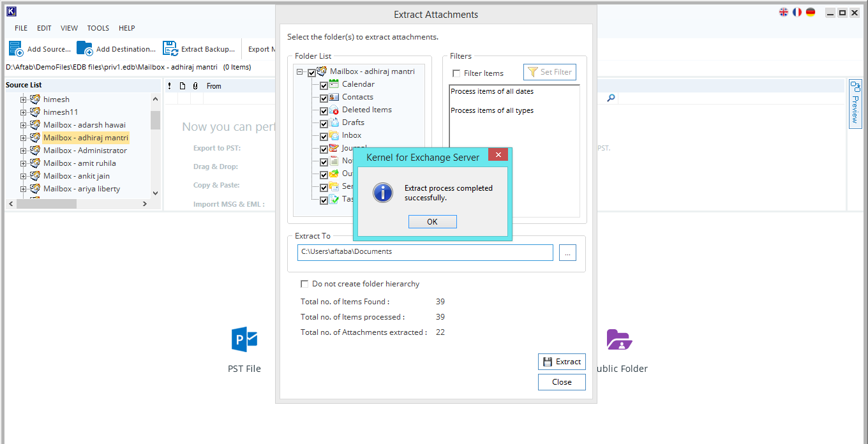Uncheck the Contacts folder checkbox
This screenshot has width=868, height=444.
click(x=324, y=98)
